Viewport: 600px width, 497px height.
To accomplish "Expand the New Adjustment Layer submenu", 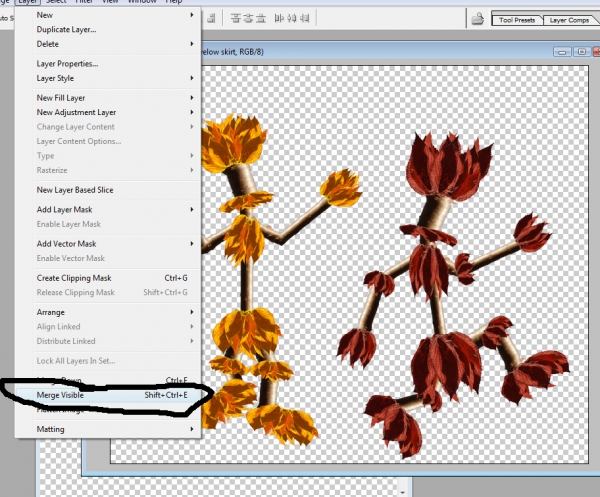I will 108,112.
